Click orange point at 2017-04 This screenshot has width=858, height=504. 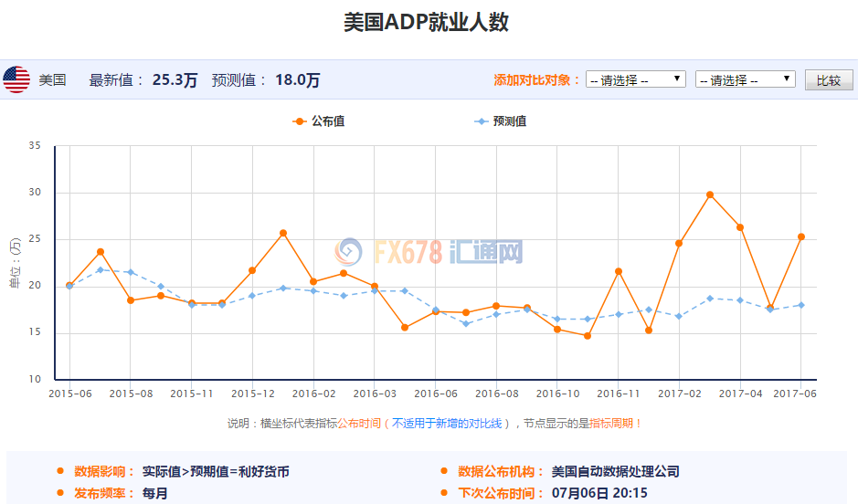pyautogui.click(x=740, y=227)
